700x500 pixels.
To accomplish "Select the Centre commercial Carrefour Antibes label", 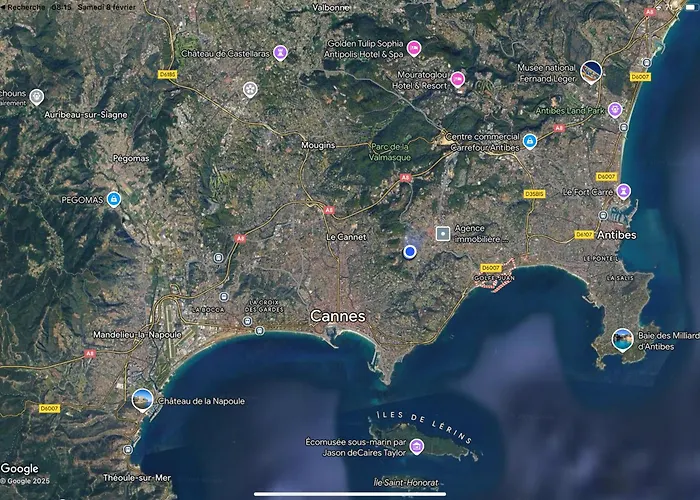I will pyautogui.click(x=483, y=142).
